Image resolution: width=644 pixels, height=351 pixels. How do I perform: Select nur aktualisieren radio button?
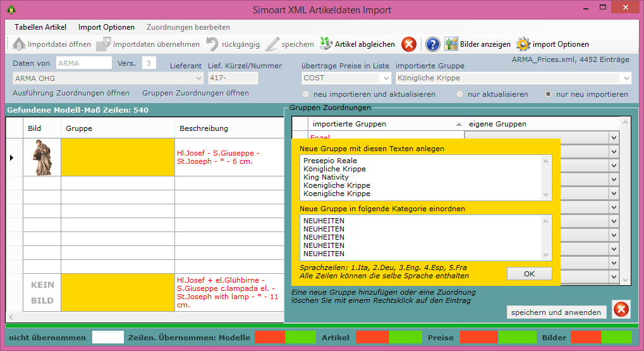click(x=459, y=94)
